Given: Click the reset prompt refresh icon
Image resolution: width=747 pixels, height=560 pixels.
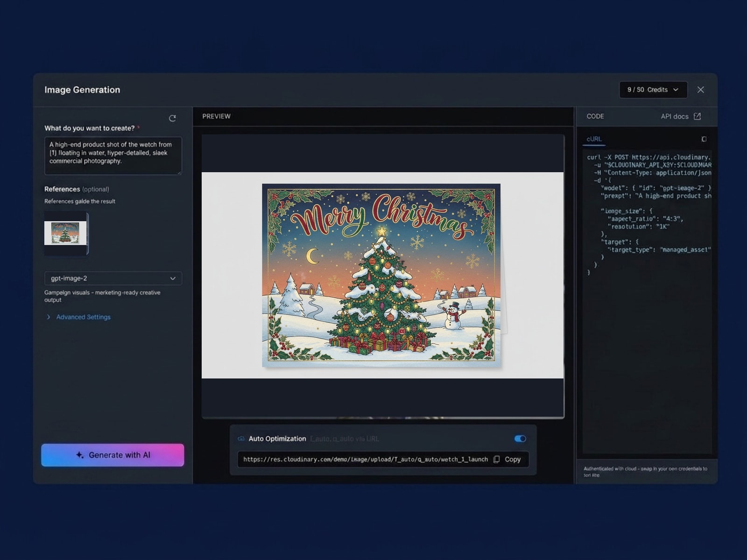Looking at the screenshot, I should click(x=172, y=119).
